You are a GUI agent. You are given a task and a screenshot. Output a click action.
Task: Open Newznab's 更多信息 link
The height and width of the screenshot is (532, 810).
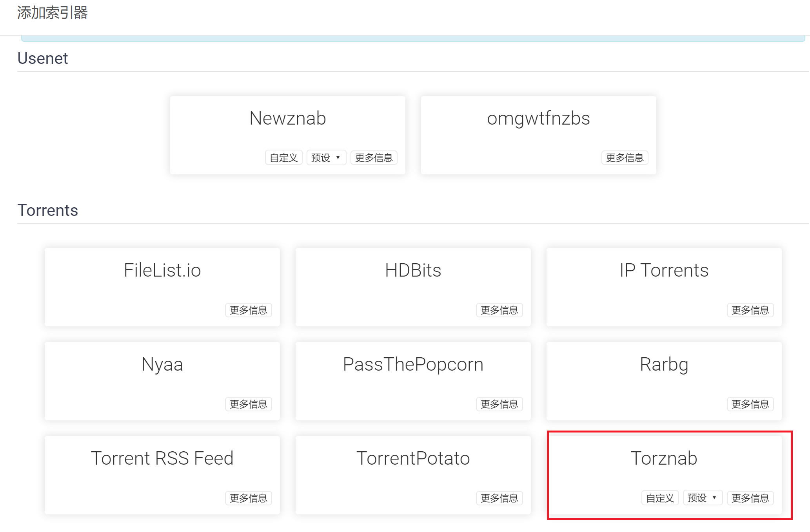click(374, 158)
